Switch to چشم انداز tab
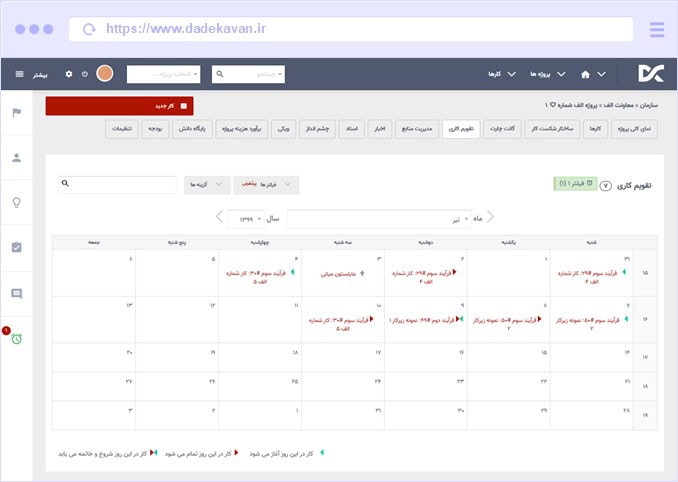This screenshot has height=482, width=678. [317, 129]
